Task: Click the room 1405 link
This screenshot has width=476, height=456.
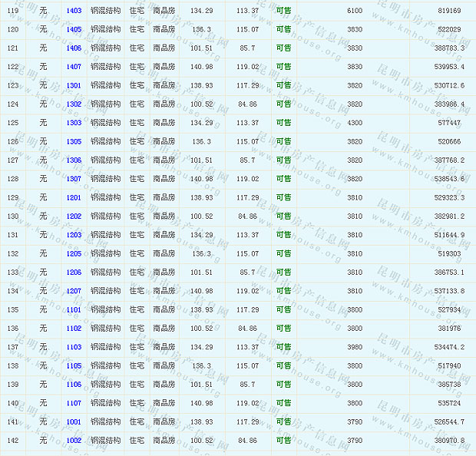Action: [74, 29]
